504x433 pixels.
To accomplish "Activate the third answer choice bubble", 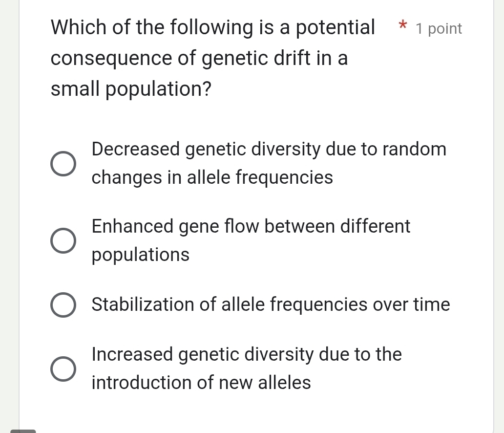I will (x=63, y=304).
